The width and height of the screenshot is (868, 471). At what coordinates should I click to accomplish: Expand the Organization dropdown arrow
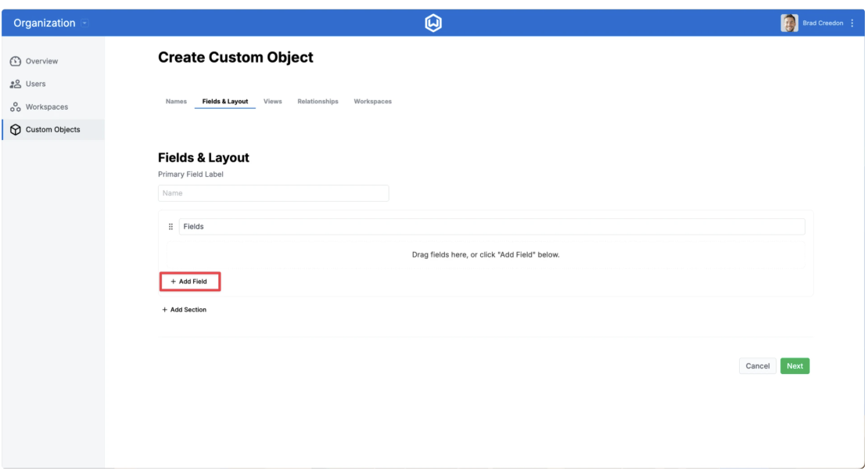84,23
